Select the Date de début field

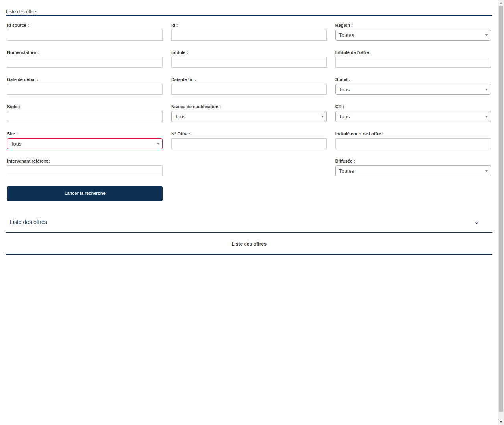pos(85,89)
